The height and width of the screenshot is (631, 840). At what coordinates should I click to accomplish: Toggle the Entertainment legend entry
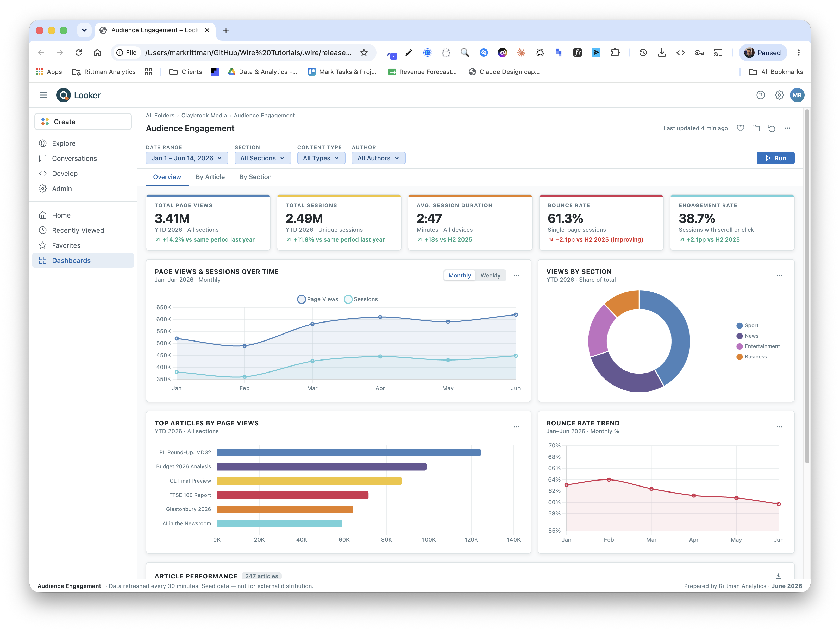(x=758, y=346)
